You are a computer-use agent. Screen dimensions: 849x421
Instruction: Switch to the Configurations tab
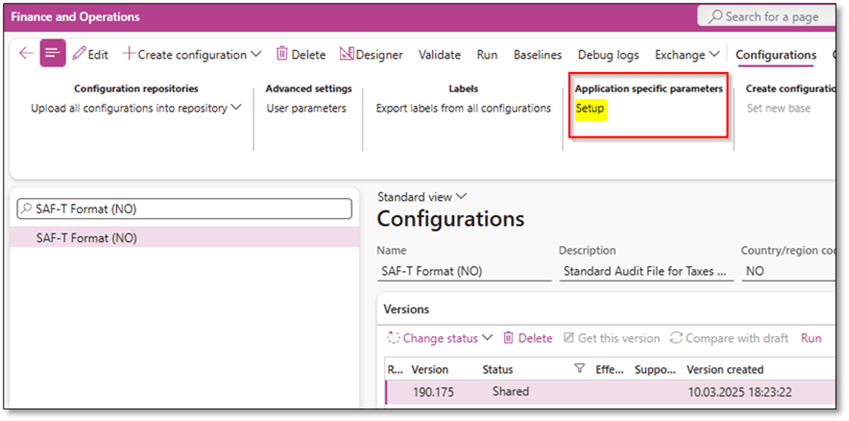coord(775,54)
